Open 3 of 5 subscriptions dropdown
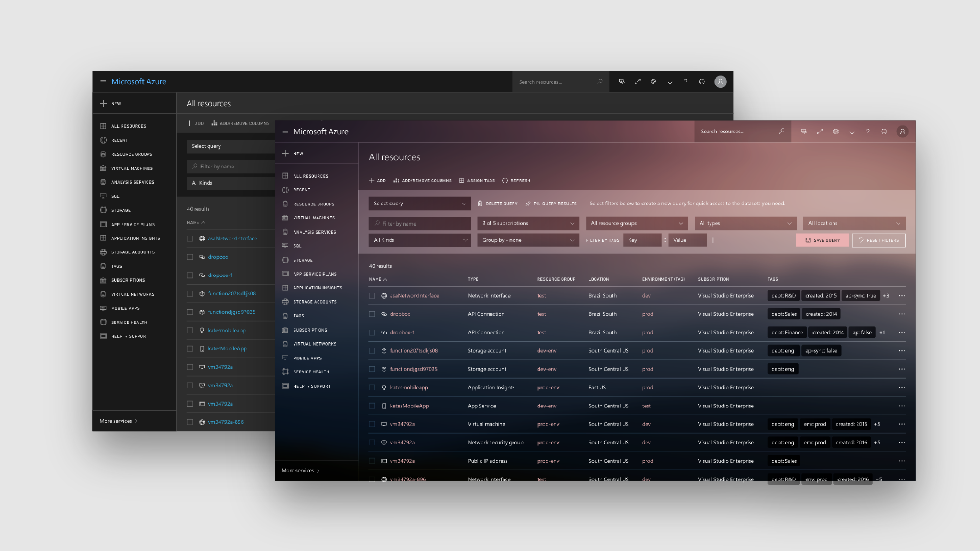 528,223
